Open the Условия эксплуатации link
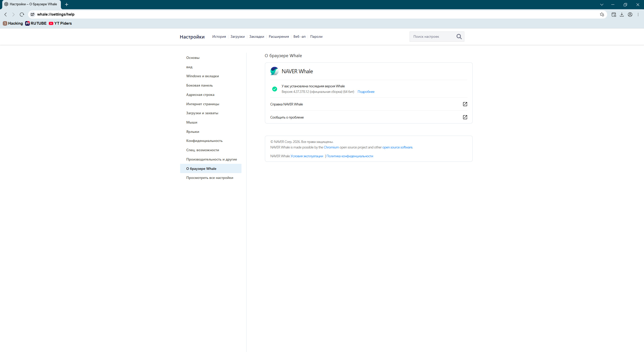Viewport: 644px width, 352px height. tap(307, 156)
